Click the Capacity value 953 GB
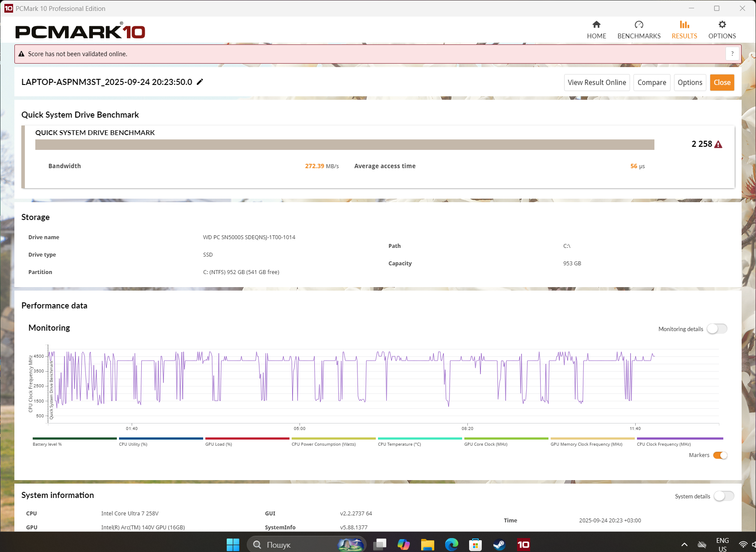 572,264
